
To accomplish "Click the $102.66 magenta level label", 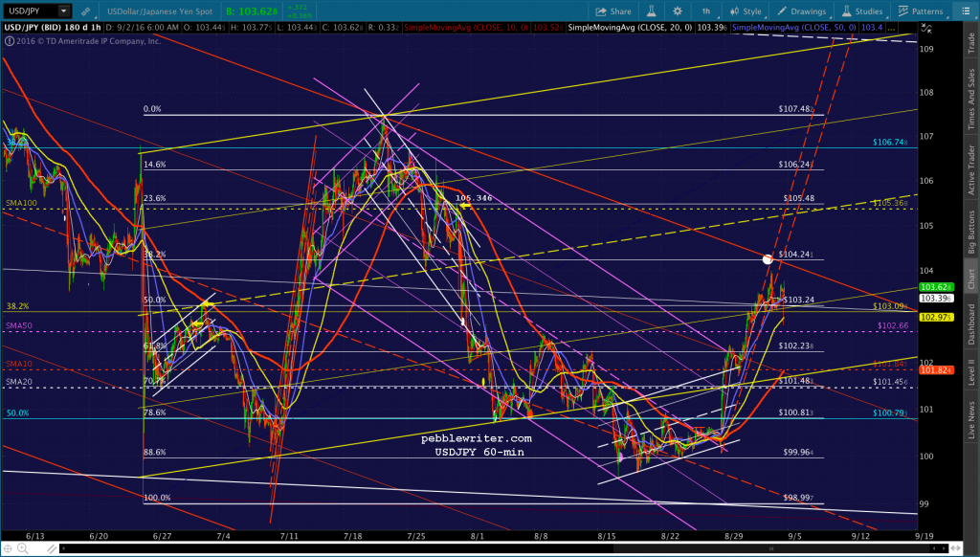I will click(x=893, y=325).
